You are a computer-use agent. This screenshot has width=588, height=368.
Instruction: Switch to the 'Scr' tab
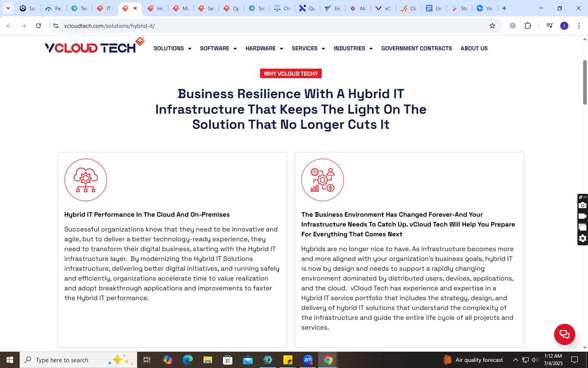point(28,8)
